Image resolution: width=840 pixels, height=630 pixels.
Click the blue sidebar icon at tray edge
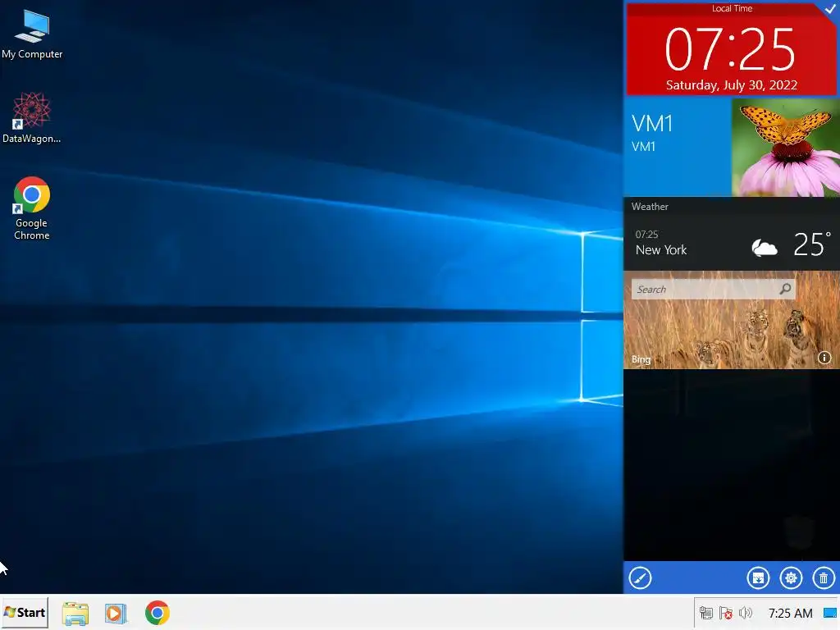(x=830, y=613)
